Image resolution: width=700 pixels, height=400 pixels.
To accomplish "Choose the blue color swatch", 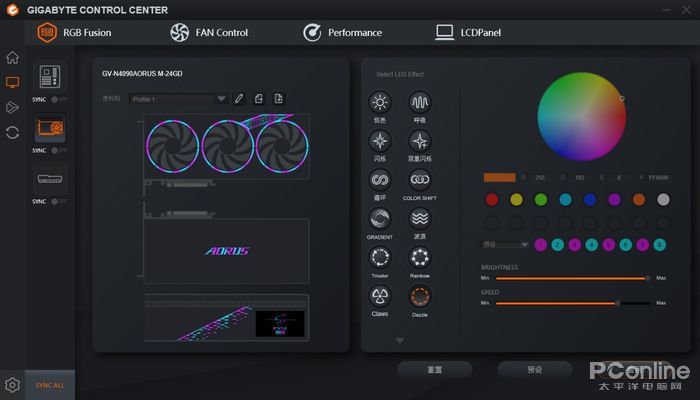I will tap(590, 200).
